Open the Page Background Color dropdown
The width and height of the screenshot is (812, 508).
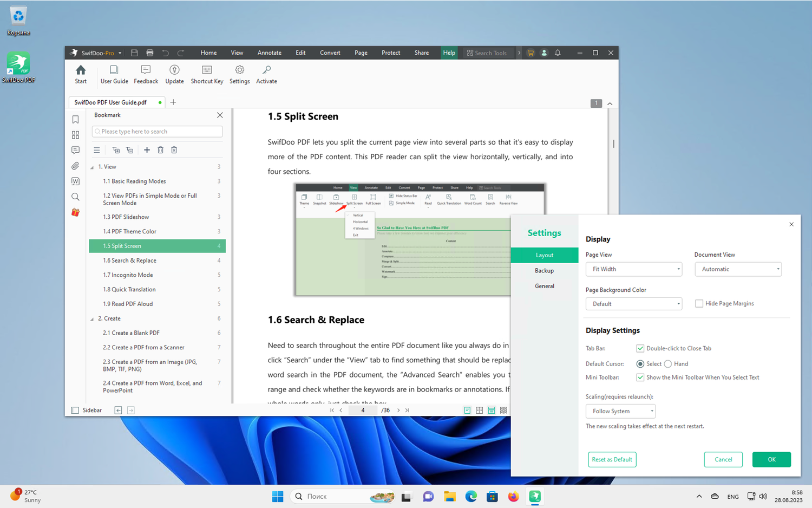(634, 304)
